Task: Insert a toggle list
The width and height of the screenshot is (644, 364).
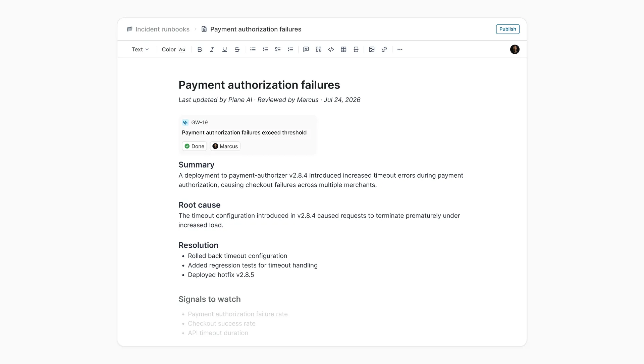Action: 290,49
